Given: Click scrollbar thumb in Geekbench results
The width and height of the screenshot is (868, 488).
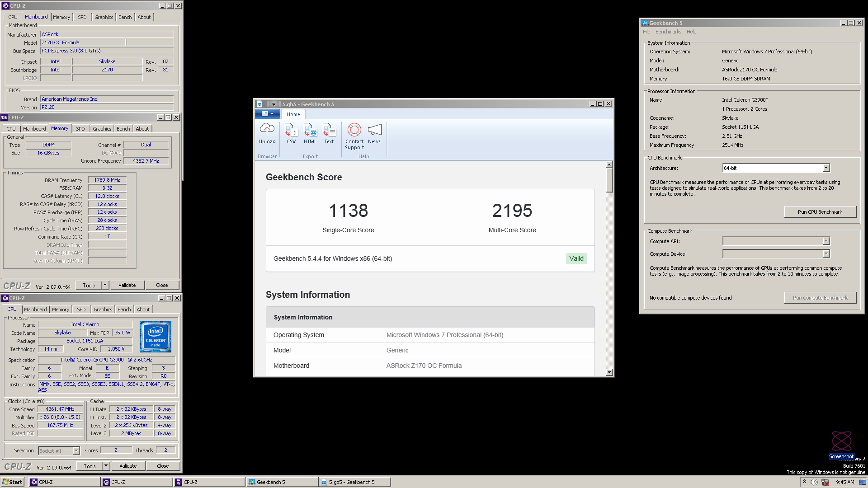Looking at the screenshot, I should (x=609, y=180).
